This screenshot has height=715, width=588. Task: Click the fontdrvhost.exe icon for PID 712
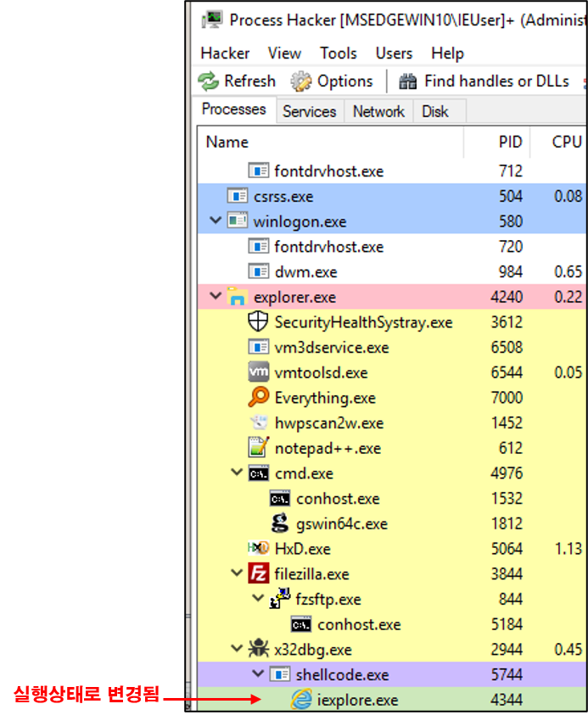(x=258, y=171)
